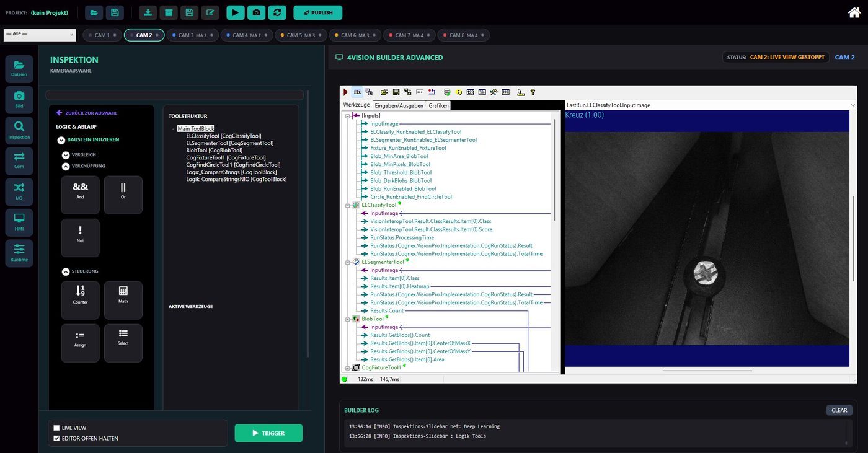Viewport: 868px width, 453px height.
Task: Expand the CogFixtureTool1 tree node
Action: (348, 367)
